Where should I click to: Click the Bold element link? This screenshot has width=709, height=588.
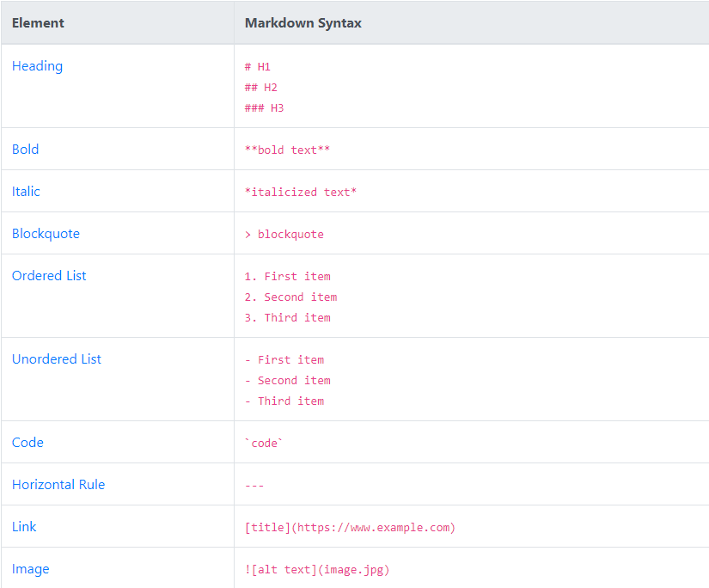(26, 150)
